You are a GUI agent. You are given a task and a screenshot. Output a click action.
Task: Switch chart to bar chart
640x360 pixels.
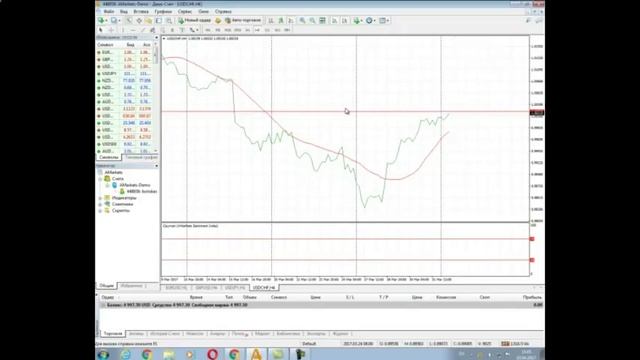[271, 20]
